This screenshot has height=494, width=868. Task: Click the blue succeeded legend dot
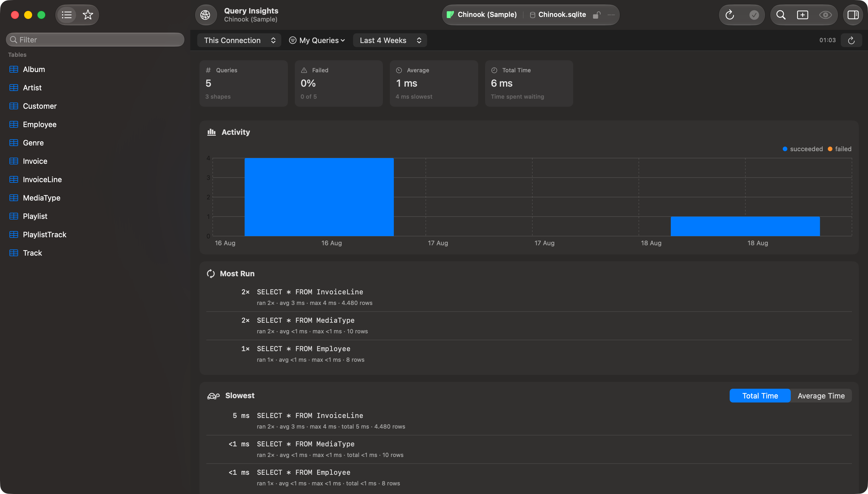pos(785,149)
